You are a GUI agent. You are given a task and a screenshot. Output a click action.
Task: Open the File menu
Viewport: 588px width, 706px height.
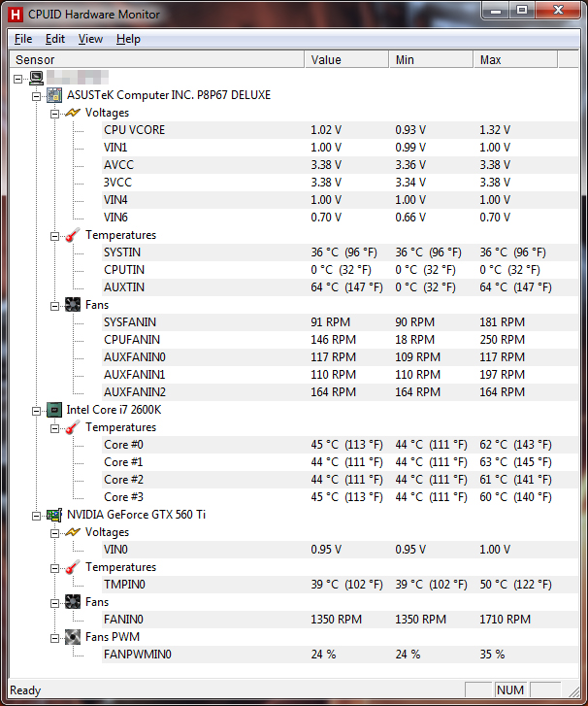tap(23, 39)
